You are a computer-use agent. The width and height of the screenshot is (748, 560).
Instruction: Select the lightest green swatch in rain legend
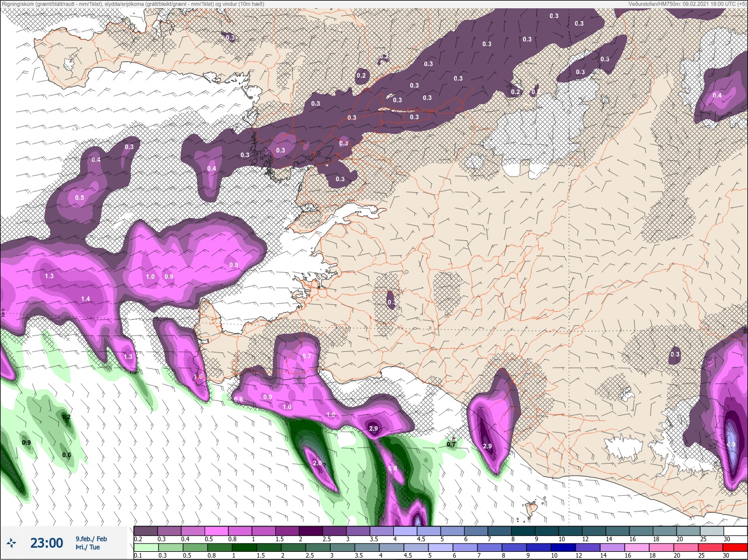(x=146, y=548)
